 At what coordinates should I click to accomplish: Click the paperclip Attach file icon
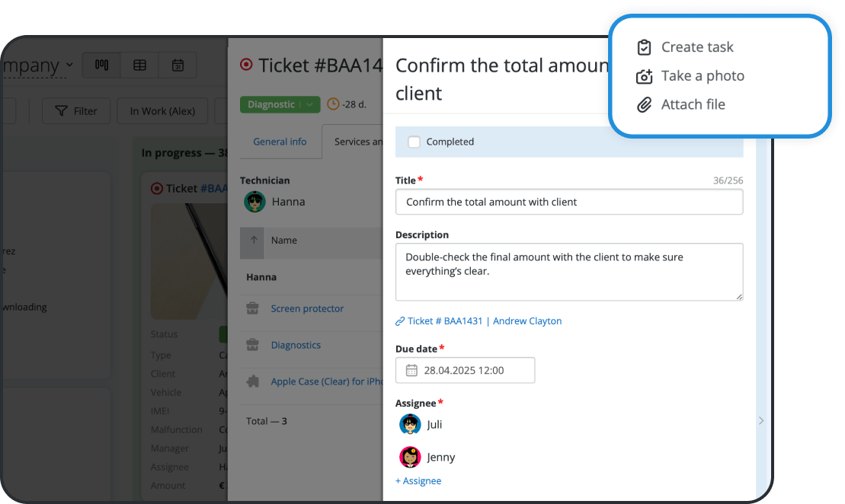[644, 104]
